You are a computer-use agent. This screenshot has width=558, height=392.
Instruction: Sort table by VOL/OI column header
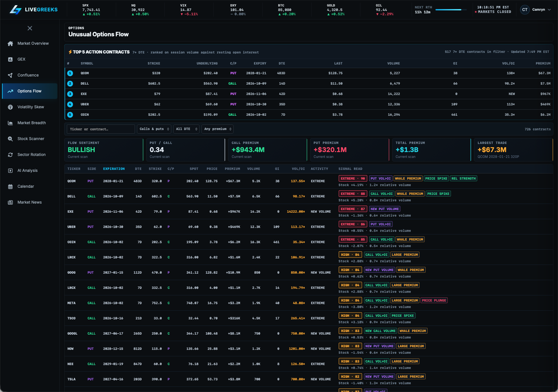tap(298, 169)
